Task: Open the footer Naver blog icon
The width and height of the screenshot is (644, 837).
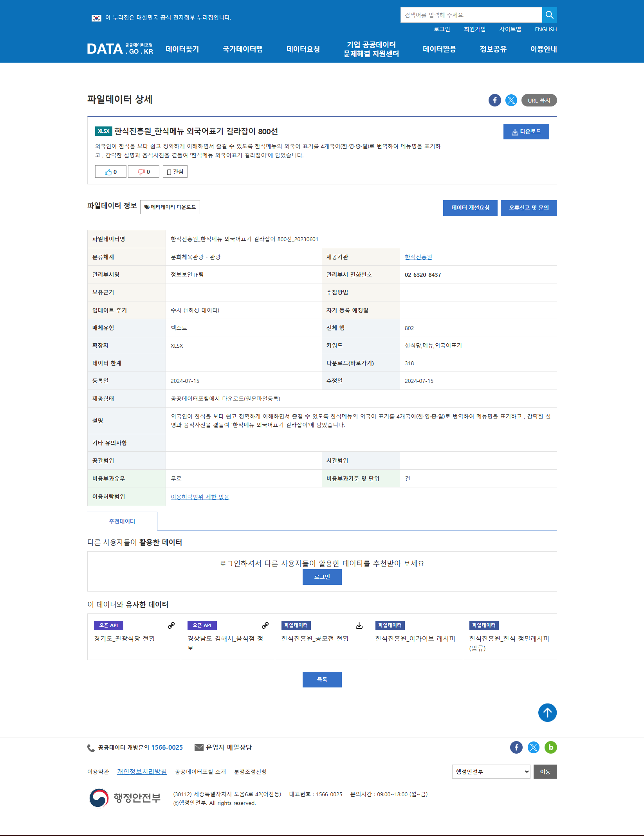Action: click(550, 747)
